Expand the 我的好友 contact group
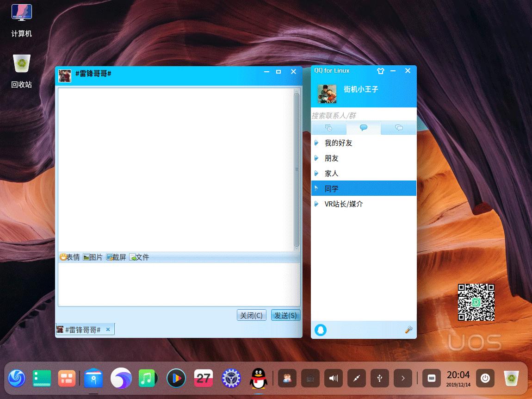Image resolution: width=532 pixels, height=399 pixels. [x=338, y=143]
